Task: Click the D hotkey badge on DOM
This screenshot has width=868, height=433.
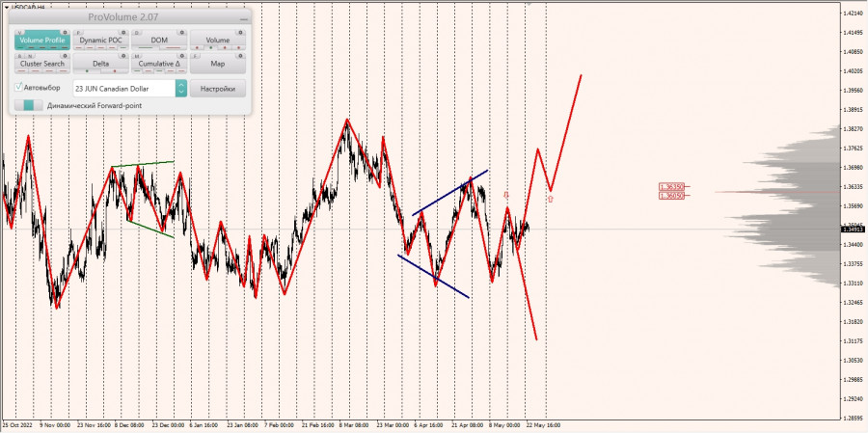Action: click(137, 33)
